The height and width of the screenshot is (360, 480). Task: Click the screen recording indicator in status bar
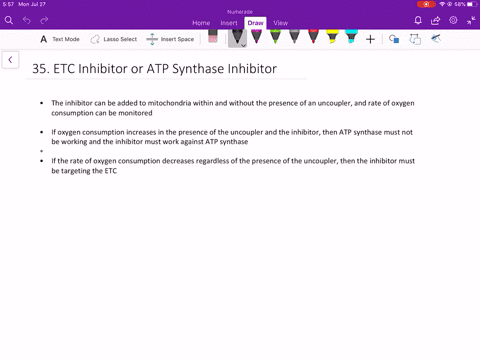click(x=426, y=4)
